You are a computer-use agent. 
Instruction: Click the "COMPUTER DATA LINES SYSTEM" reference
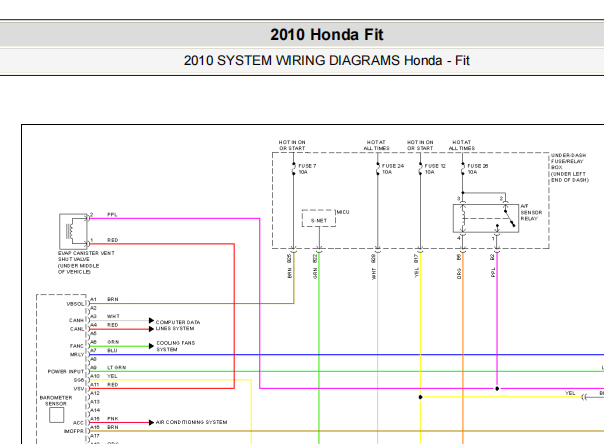point(178,325)
